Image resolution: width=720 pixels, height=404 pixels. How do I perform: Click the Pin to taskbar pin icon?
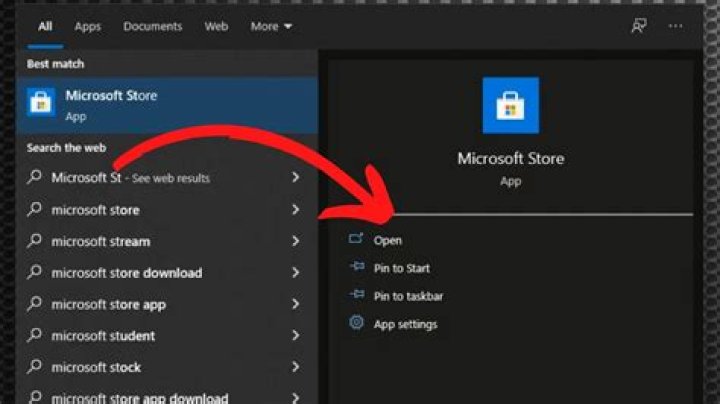point(357,295)
